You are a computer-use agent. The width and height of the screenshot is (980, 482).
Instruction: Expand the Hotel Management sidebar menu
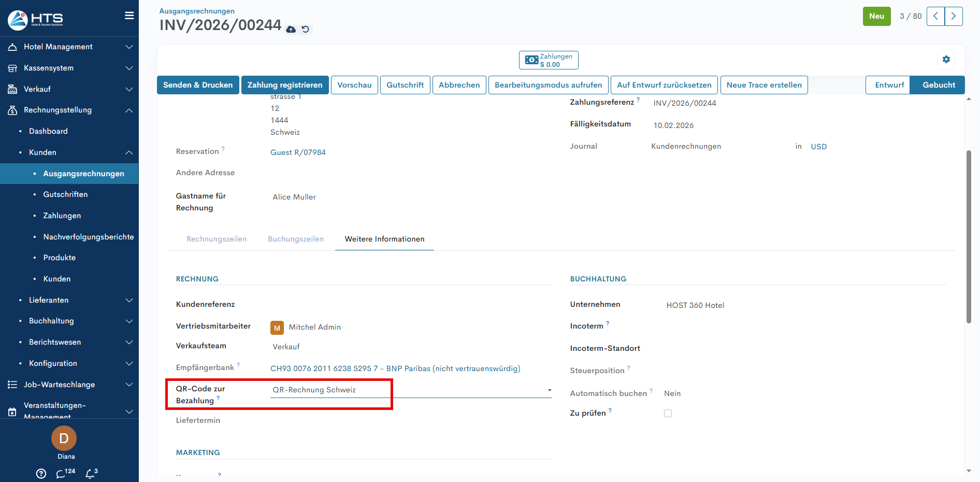(x=69, y=47)
